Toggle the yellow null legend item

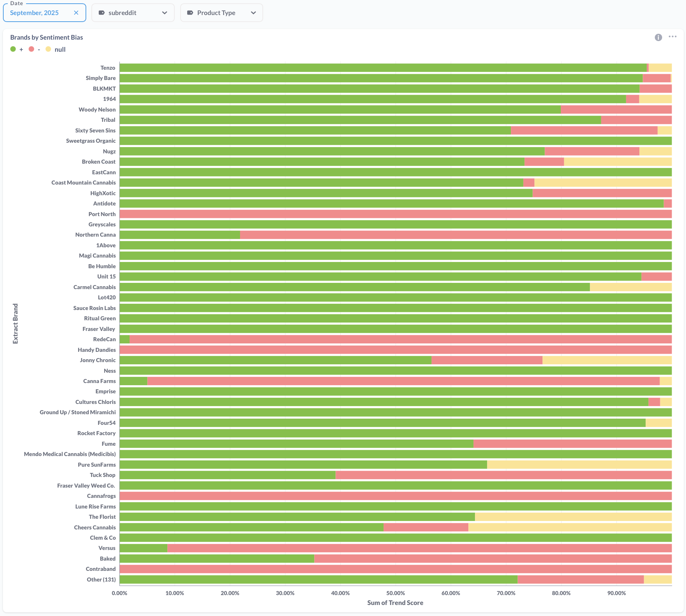[56, 50]
